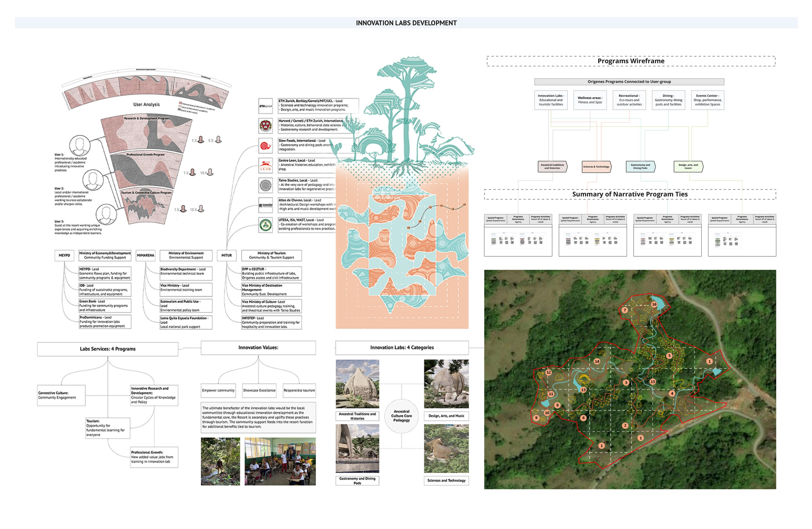Open the Origenes Programs Connected to User-group bar

coord(629,82)
